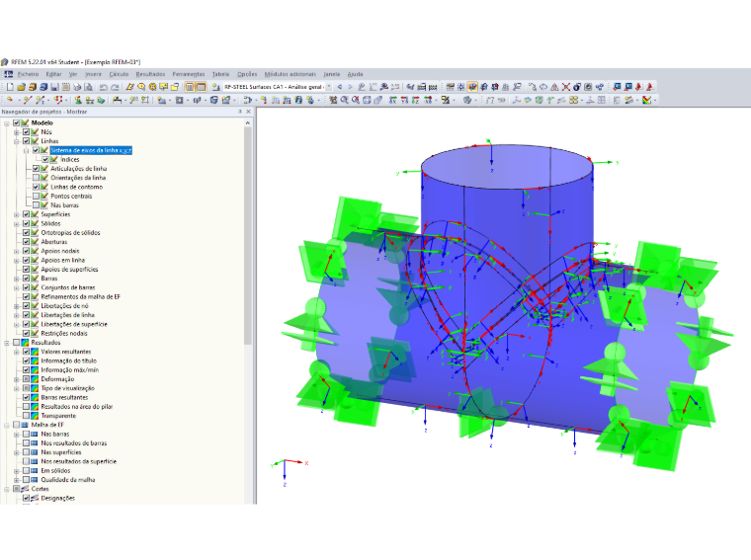Collapse the Resultados tree node
The width and height of the screenshot is (751, 560).
pos(7,343)
